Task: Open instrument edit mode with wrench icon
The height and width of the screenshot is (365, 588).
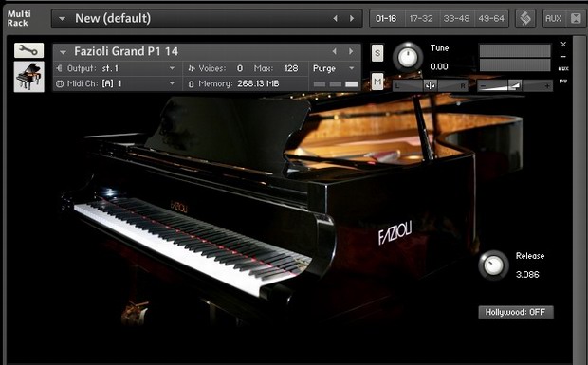Action: click(x=28, y=50)
